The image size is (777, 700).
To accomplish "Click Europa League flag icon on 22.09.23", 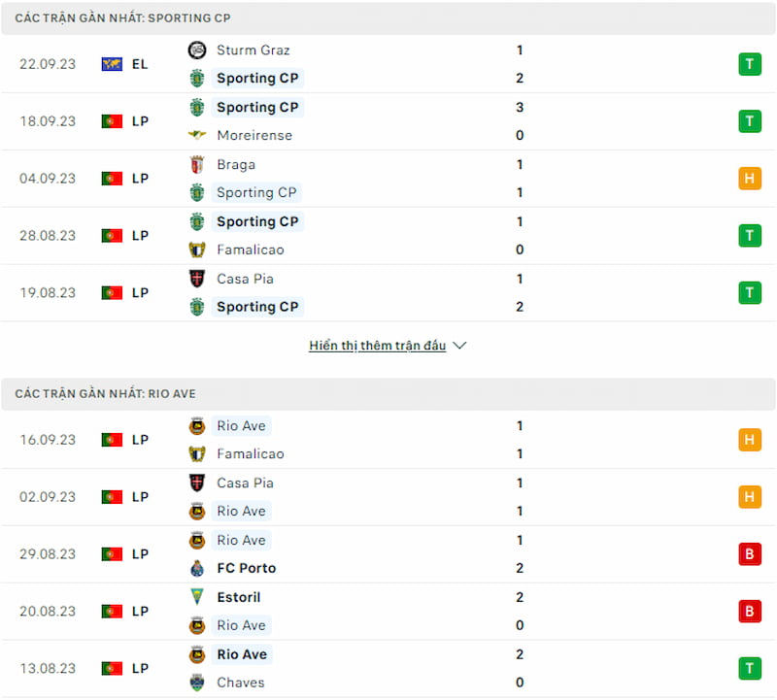I will (112, 64).
